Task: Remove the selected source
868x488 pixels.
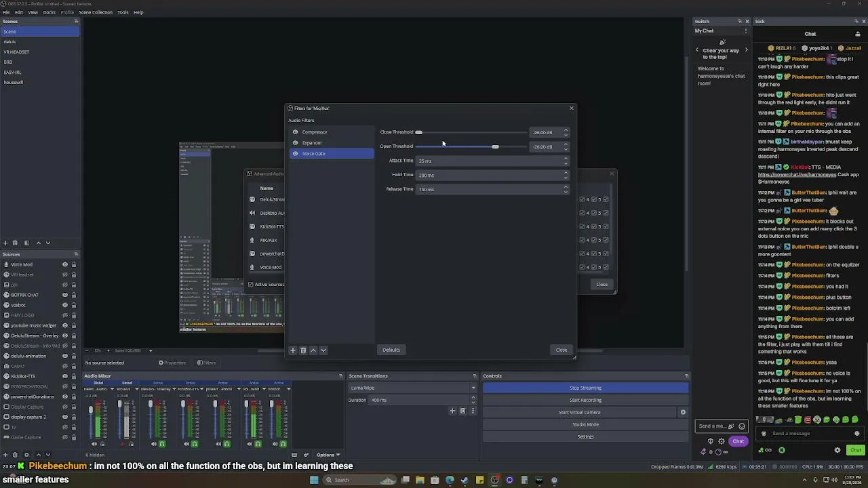Action: point(16,455)
